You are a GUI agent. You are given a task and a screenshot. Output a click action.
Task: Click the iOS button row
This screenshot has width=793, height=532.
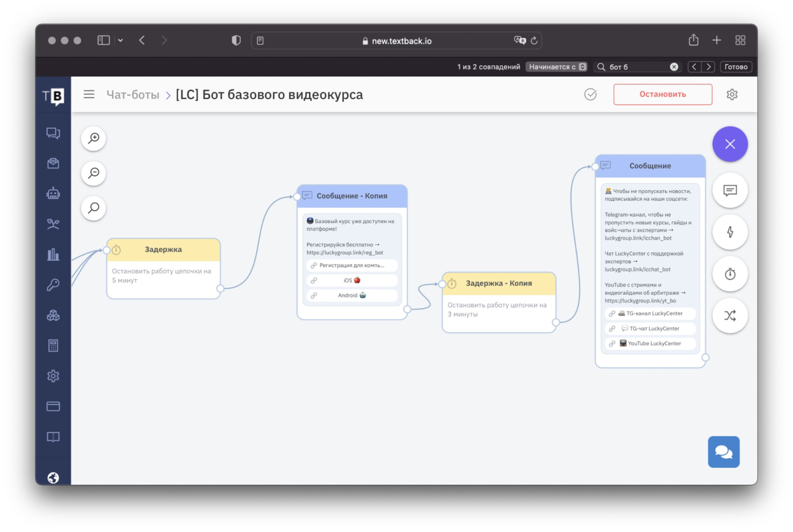pyautogui.click(x=352, y=280)
